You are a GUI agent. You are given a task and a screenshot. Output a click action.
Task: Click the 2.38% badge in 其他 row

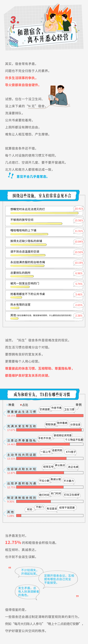pyautogui.click(x=79, y=316)
